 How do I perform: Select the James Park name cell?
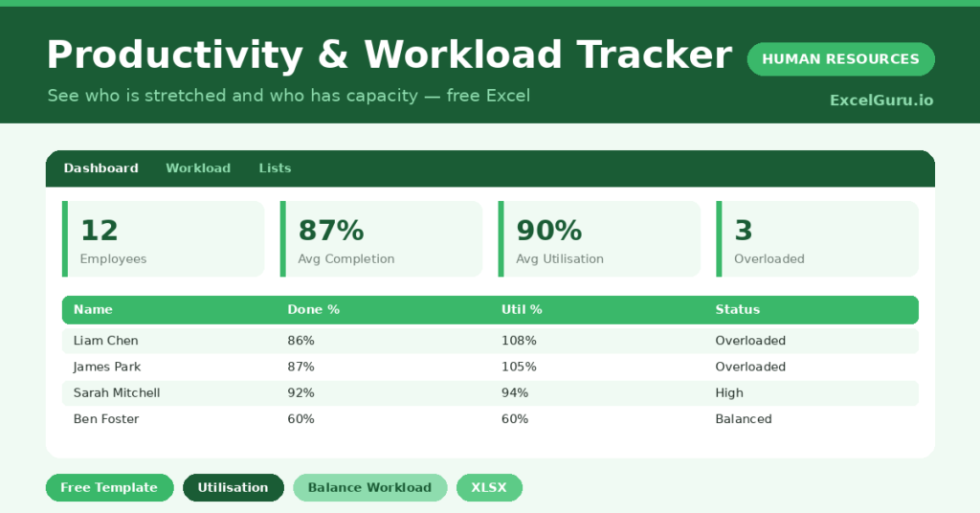[x=107, y=367]
